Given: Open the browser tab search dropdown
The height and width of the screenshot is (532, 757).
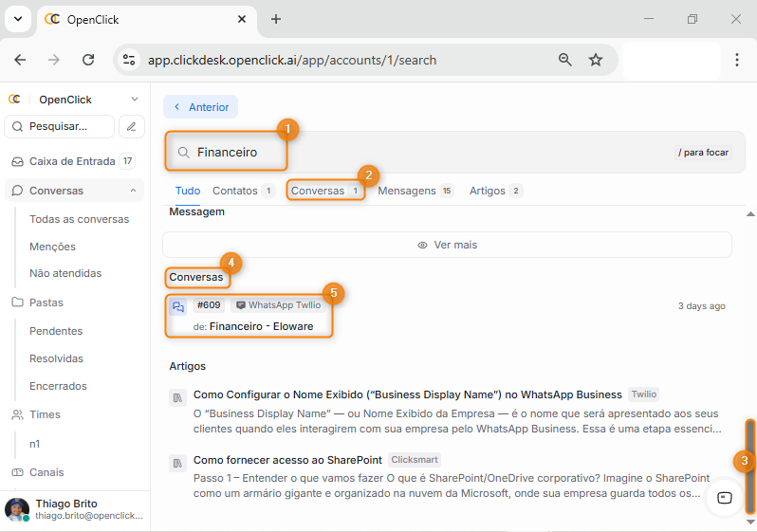Looking at the screenshot, I should tap(17, 19).
